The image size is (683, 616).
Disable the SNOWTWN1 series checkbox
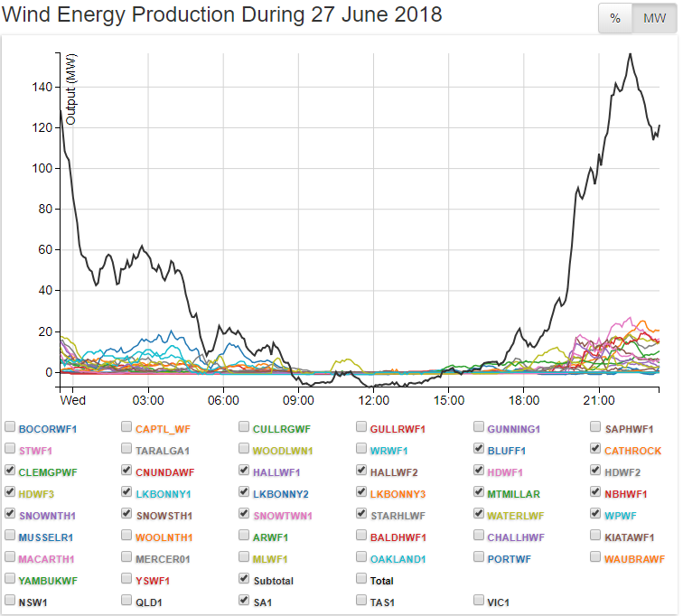(244, 514)
